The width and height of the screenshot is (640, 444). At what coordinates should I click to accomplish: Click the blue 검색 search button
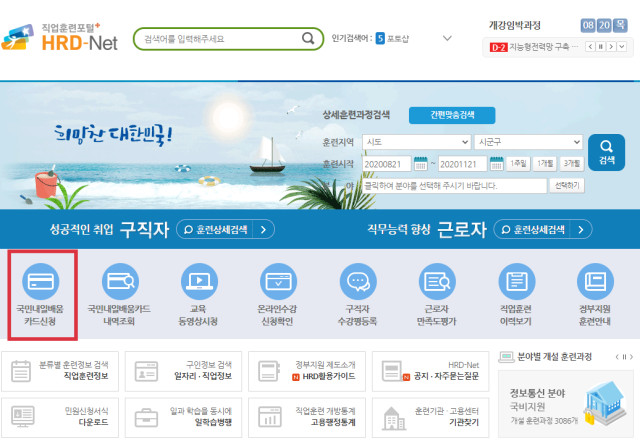(607, 152)
